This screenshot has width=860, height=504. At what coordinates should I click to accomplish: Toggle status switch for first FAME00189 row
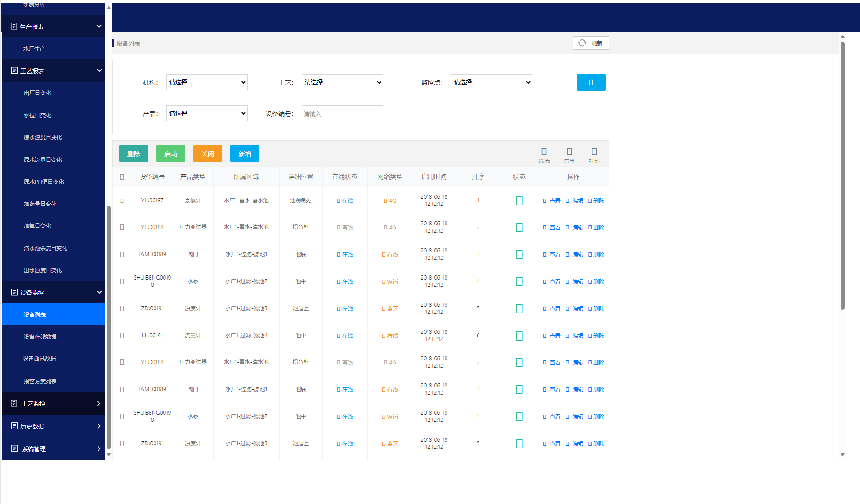[519, 255]
